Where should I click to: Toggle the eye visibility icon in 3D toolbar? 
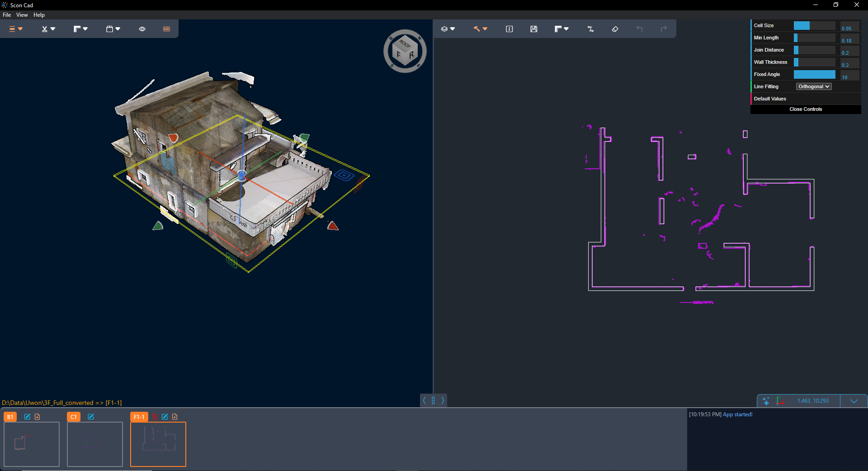click(142, 29)
